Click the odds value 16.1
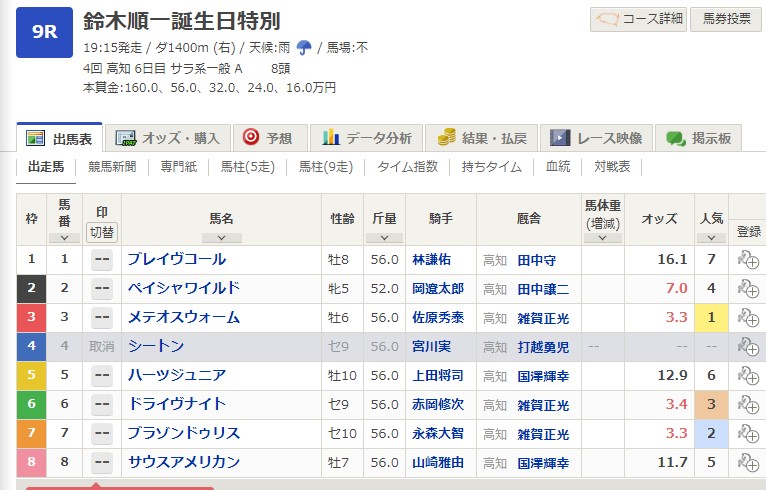Screen dimensions: 766x490 coord(672,259)
